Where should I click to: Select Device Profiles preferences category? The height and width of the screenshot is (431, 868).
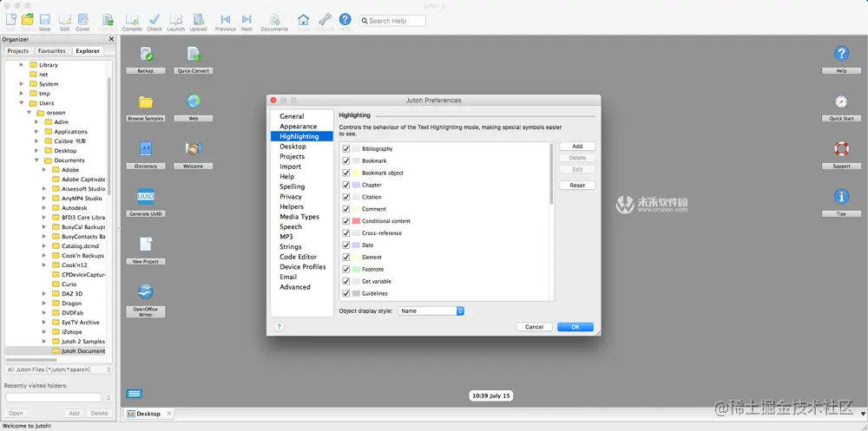click(x=303, y=267)
